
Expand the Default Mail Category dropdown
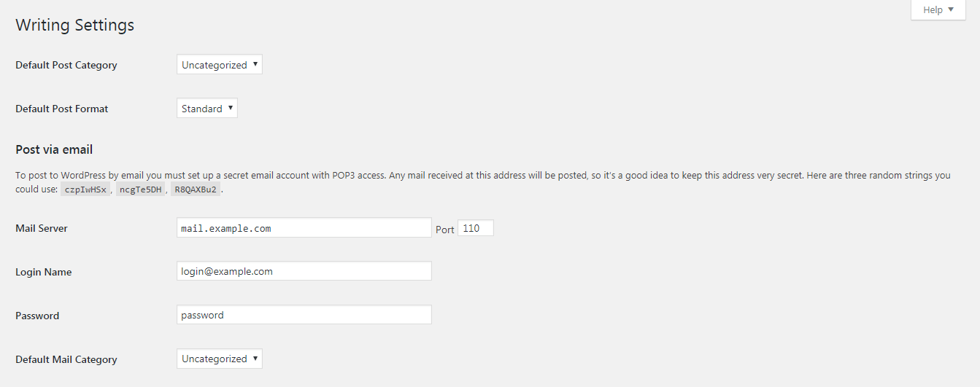219,359
